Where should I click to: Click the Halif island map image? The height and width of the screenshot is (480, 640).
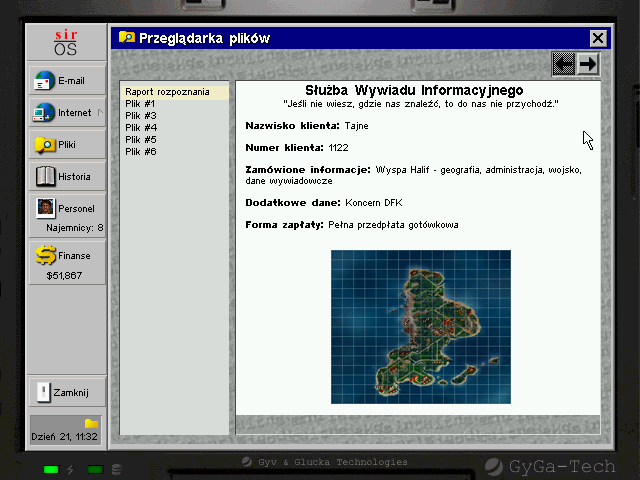pyautogui.click(x=420, y=327)
